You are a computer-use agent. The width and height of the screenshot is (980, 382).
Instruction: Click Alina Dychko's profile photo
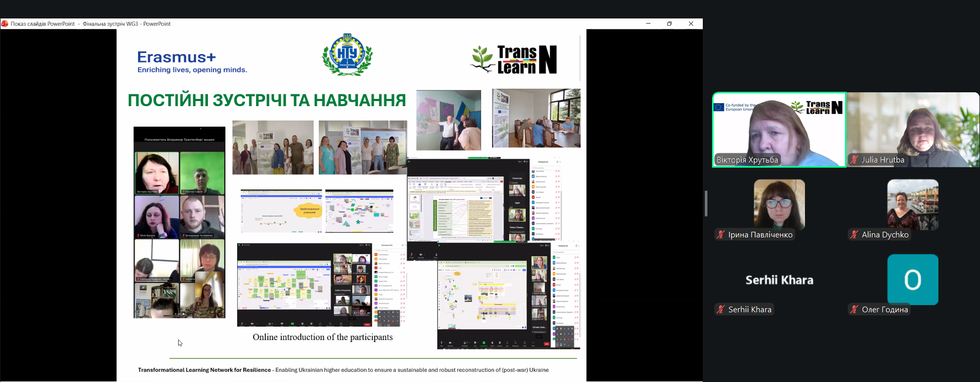pyautogui.click(x=912, y=204)
